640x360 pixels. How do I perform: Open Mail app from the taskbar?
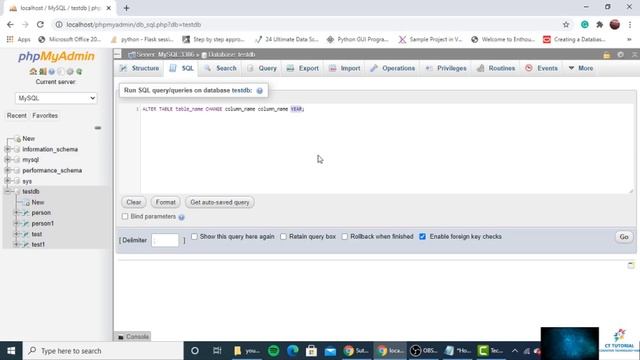[x=330, y=351]
